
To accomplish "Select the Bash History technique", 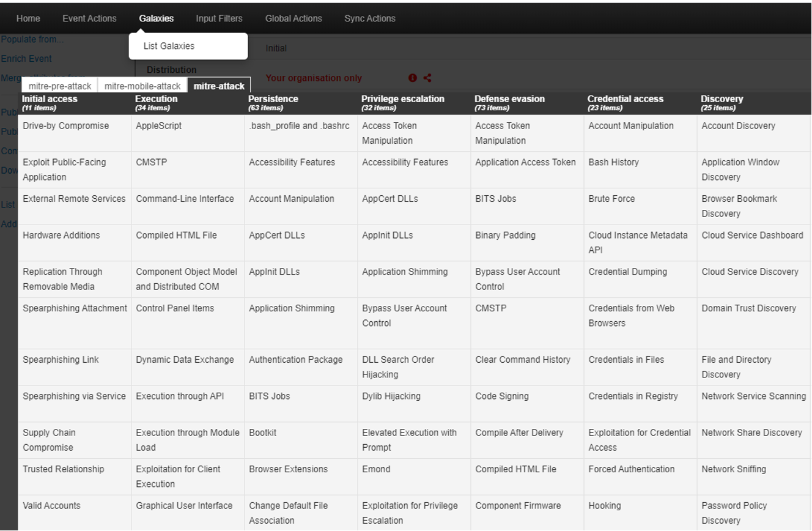I will pyautogui.click(x=640, y=169).
